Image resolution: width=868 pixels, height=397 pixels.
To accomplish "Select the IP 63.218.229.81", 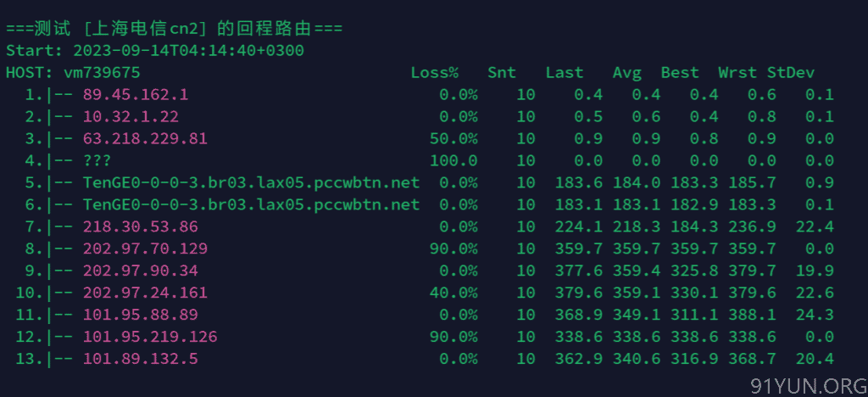I will [x=145, y=138].
